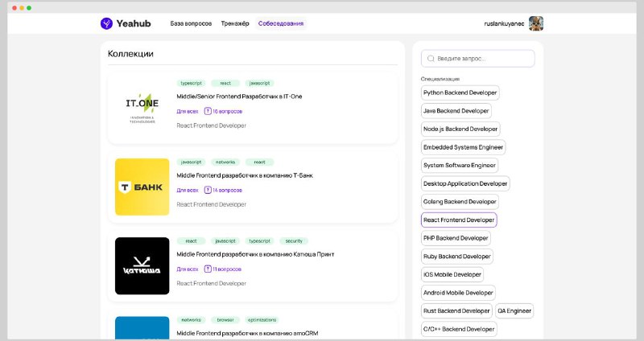Open Middle Frontend разработчик в Т-Банк collection
The height and width of the screenshot is (341, 644).
click(x=245, y=175)
